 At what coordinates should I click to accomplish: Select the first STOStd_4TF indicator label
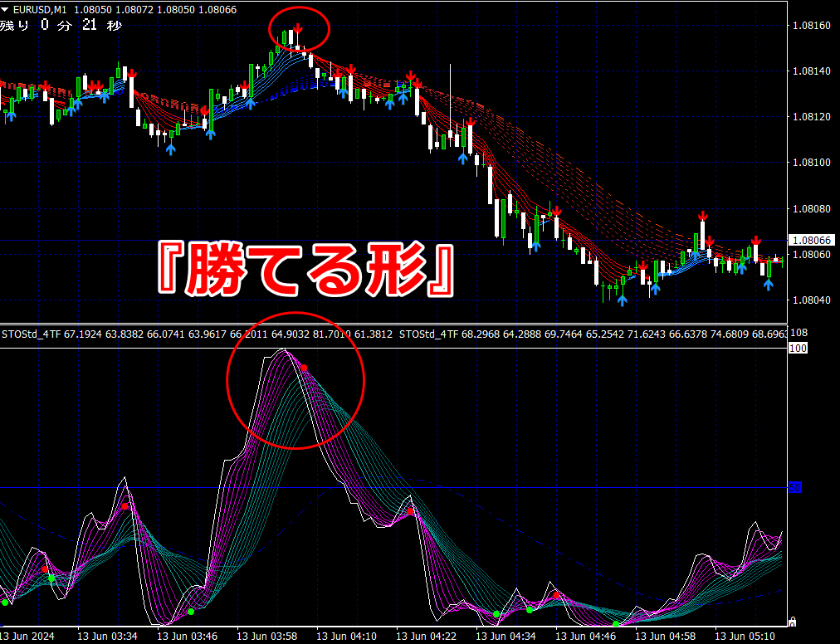point(32,334)
